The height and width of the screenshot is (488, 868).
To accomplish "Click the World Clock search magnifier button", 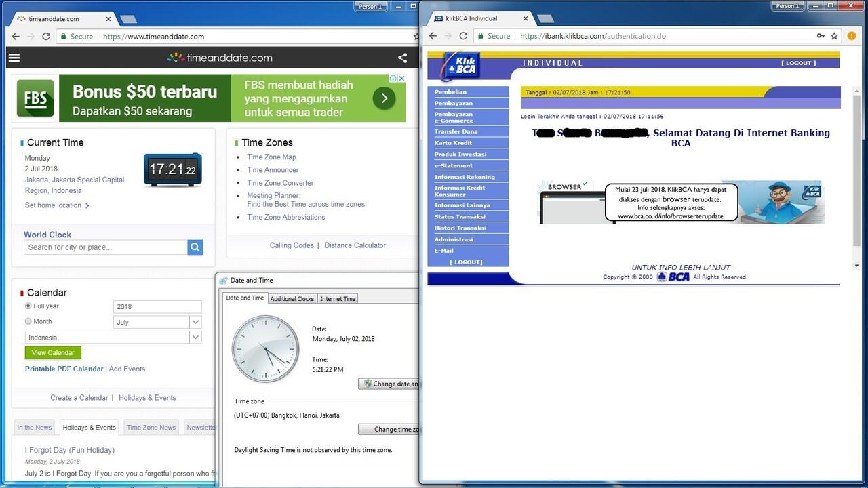I will tap(195, 247).
